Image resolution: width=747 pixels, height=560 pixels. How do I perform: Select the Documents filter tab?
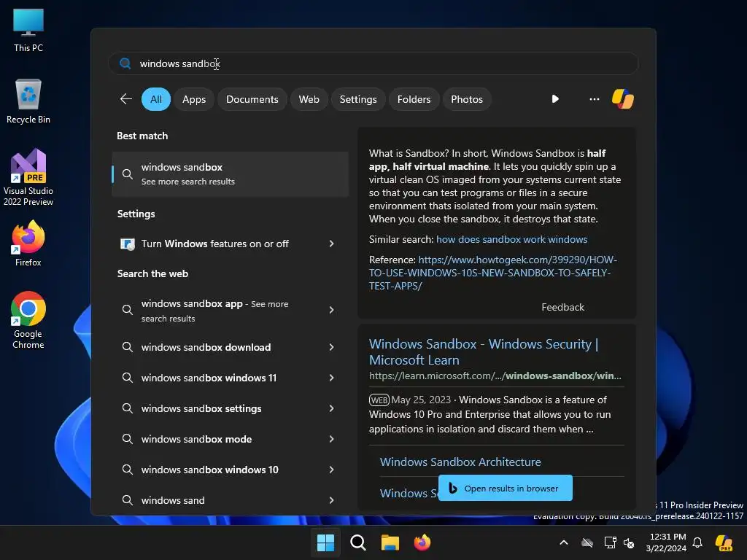pyautogui.click(x=252, y=99)
